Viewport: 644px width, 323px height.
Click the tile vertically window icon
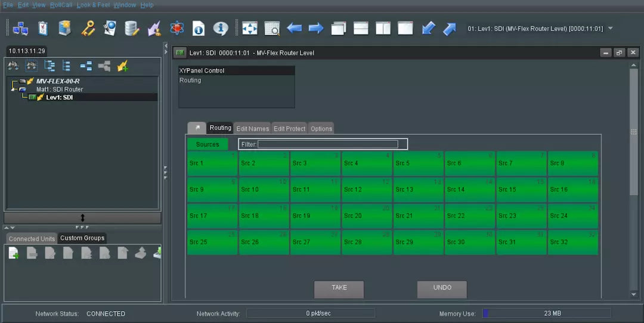coord(383,29)
